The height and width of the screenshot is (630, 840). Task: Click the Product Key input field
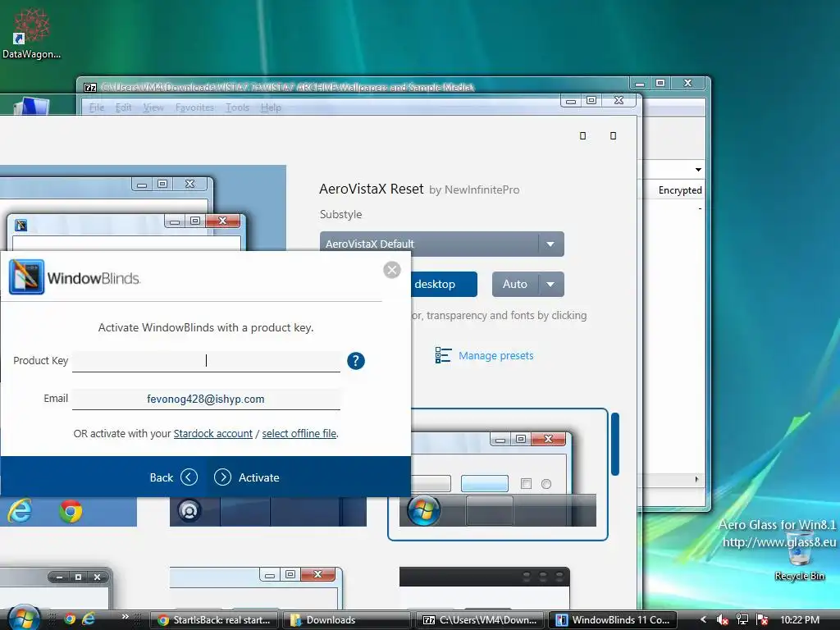coord(206,361)
